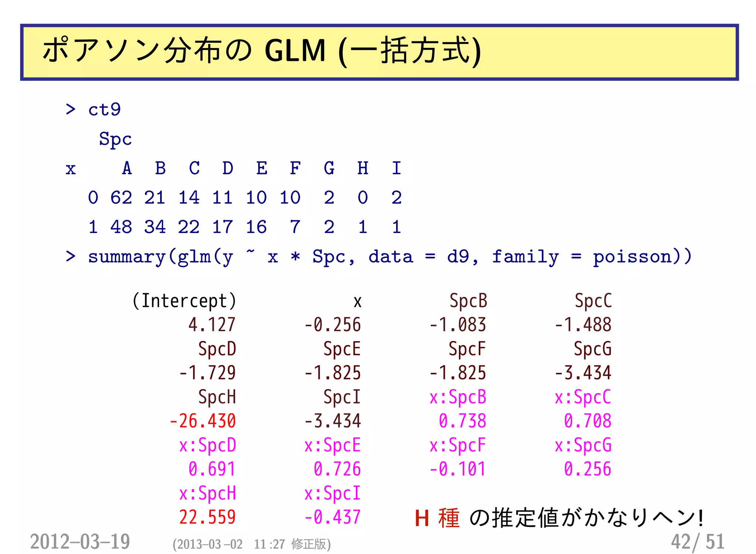Click the magenta value '0.256'
This screenshot has width=756, height=554.
pyautogui.click(x=588, y=469)
